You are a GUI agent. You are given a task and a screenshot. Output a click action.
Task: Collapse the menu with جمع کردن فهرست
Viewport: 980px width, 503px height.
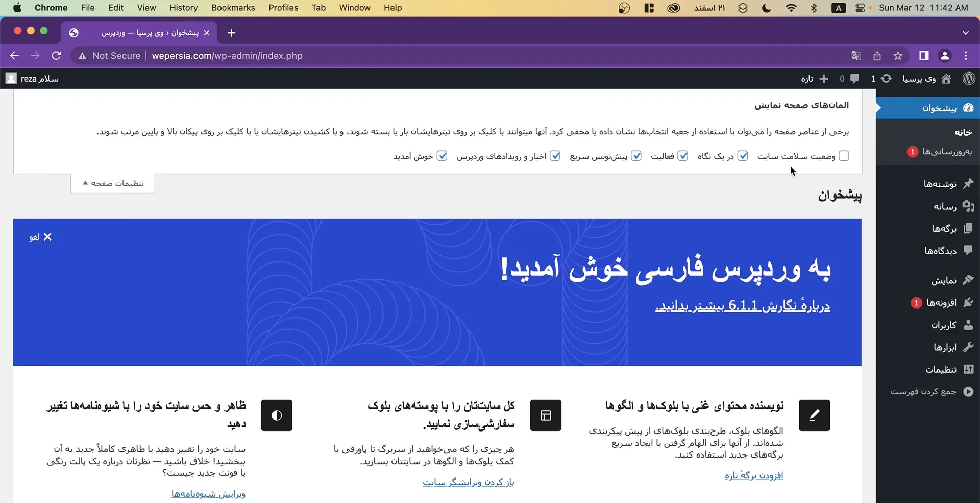pos(932,392)
